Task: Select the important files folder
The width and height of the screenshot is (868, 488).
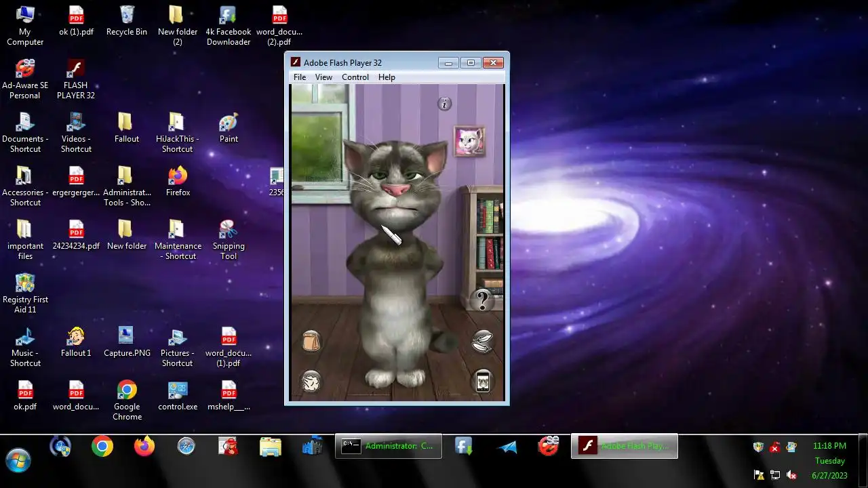Action: pos(25,240)
